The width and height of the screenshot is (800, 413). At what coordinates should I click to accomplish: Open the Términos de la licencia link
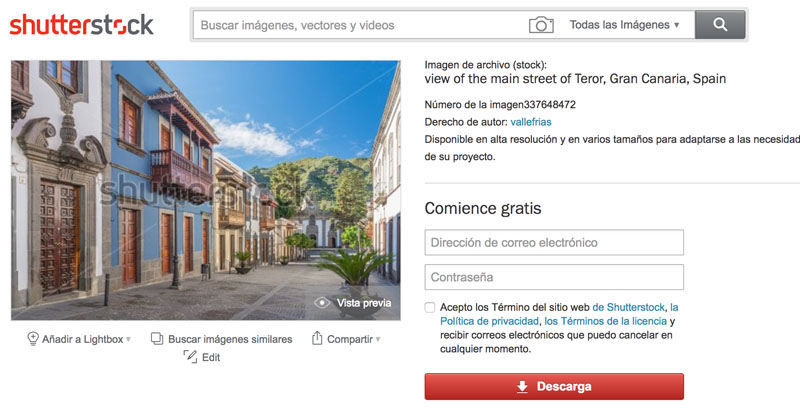(x=606, y=321)
